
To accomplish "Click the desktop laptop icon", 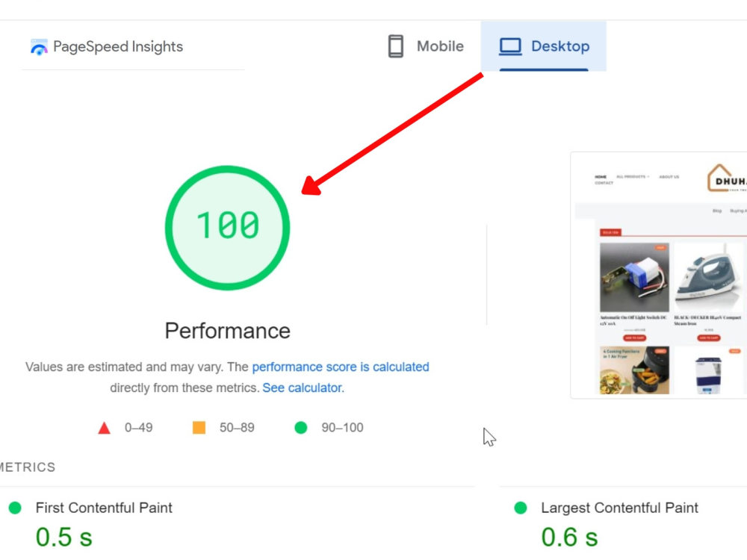I will click(510, 46).
